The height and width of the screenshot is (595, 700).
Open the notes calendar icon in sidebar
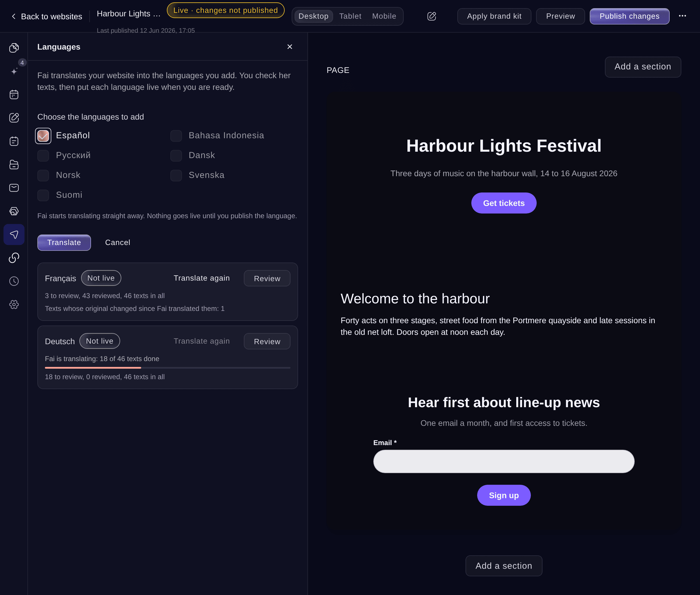(14, 141)
